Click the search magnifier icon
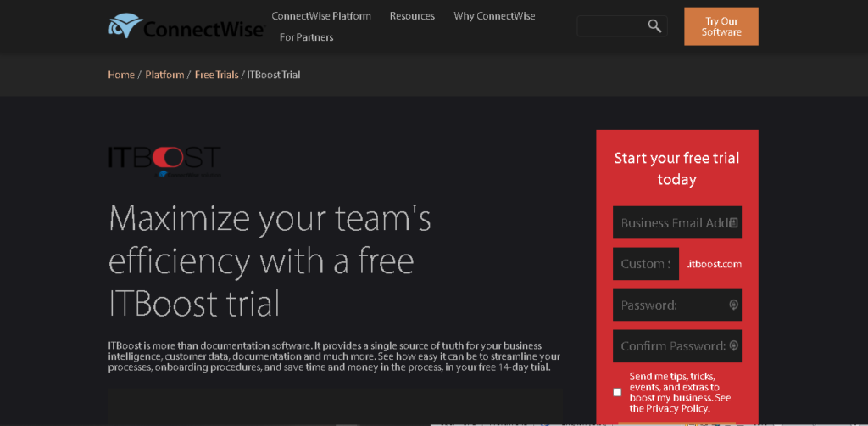The height and width of the screenshot is (426, 868). [654, 26]
